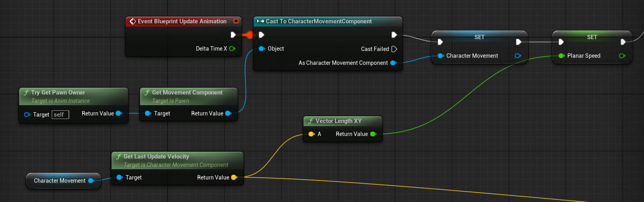Click the Cast To CharacterMovementComponent exec output pin
The height and width of the screenshot is (202, 644).
coord(394,35)
